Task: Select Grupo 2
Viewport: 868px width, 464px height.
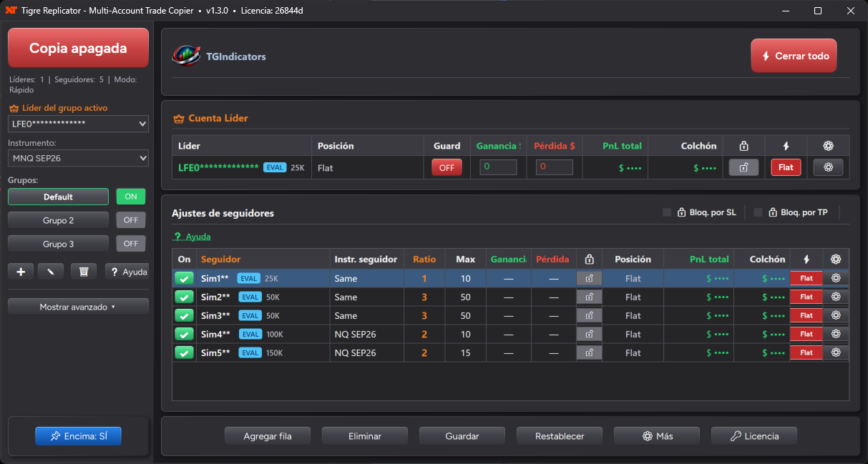Action: click(58, 220)
